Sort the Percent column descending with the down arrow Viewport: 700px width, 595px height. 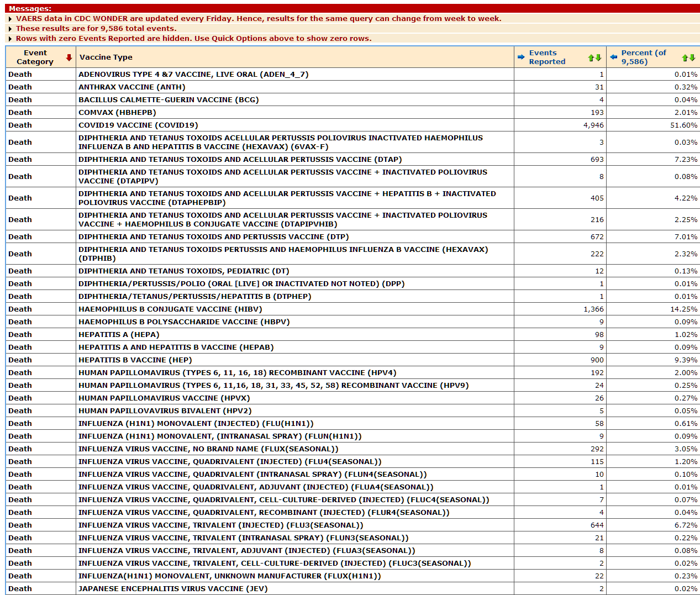click(692, 57)
